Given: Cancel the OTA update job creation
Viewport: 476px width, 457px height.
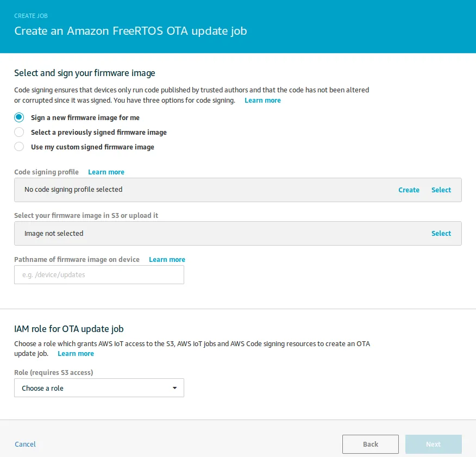Looking at the screenshot, I should (x=26, y=445).
